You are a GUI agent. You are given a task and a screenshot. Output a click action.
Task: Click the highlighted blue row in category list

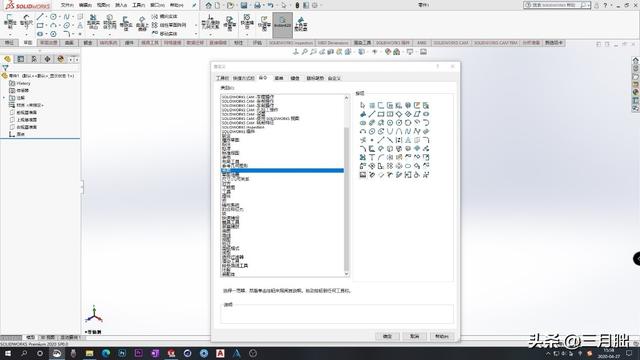point(282,170)
